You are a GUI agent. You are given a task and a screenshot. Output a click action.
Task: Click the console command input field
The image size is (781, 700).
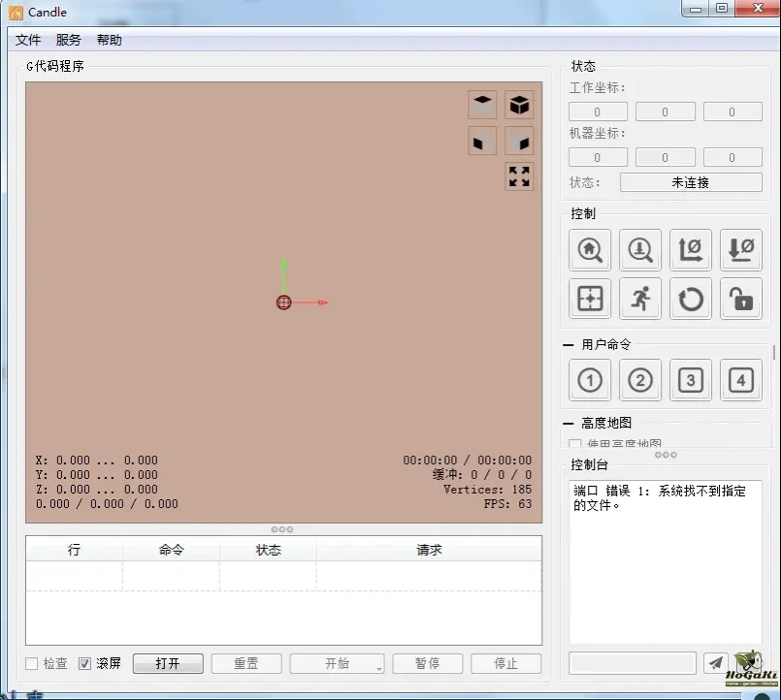pos(632,663)
